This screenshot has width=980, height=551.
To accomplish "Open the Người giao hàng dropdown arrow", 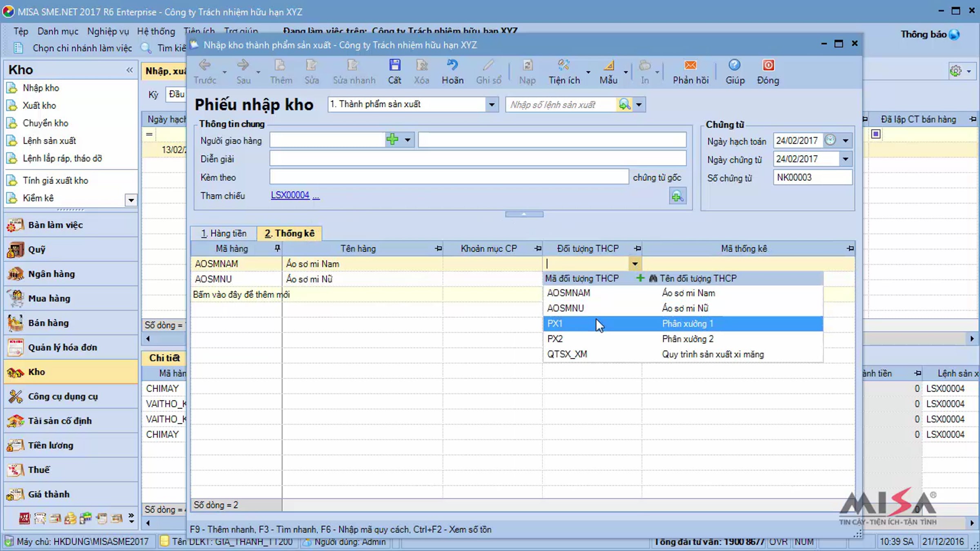I will pos(408,140).
